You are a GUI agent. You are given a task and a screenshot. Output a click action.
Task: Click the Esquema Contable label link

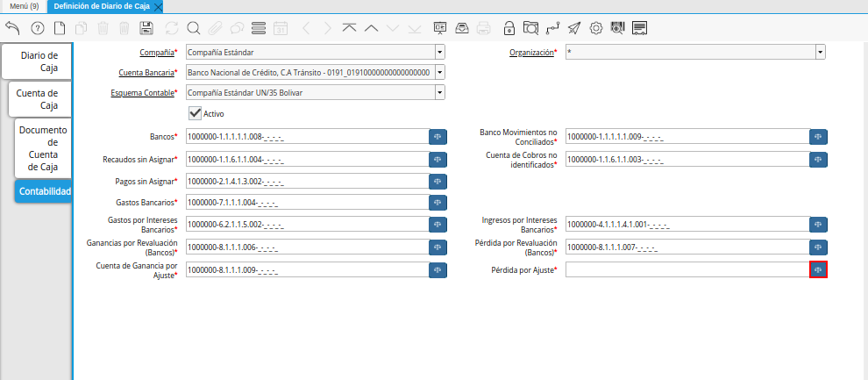[143, 92]
